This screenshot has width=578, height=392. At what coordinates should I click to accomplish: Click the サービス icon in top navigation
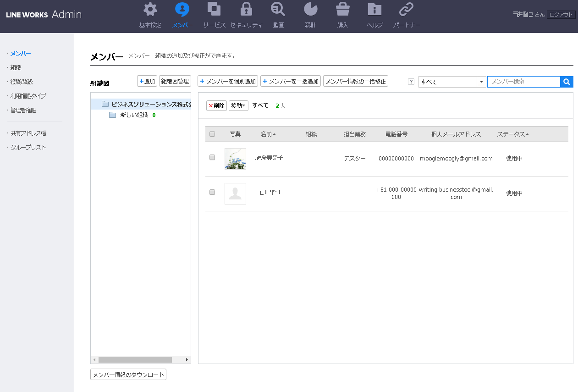(x=214, y=10)
